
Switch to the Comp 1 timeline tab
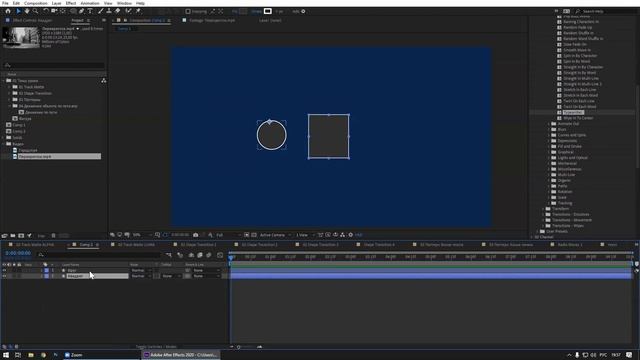coord(86,244)
